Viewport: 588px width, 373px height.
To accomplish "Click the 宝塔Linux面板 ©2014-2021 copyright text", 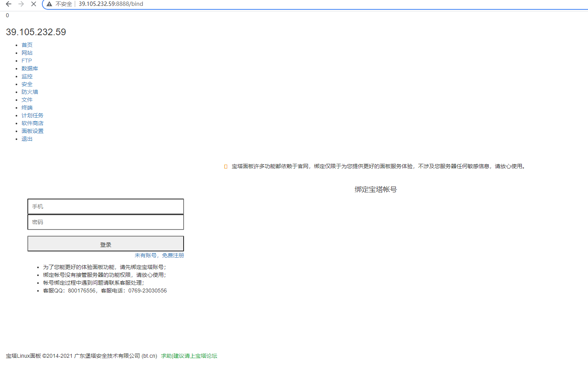I will click(x=81, y=356).
